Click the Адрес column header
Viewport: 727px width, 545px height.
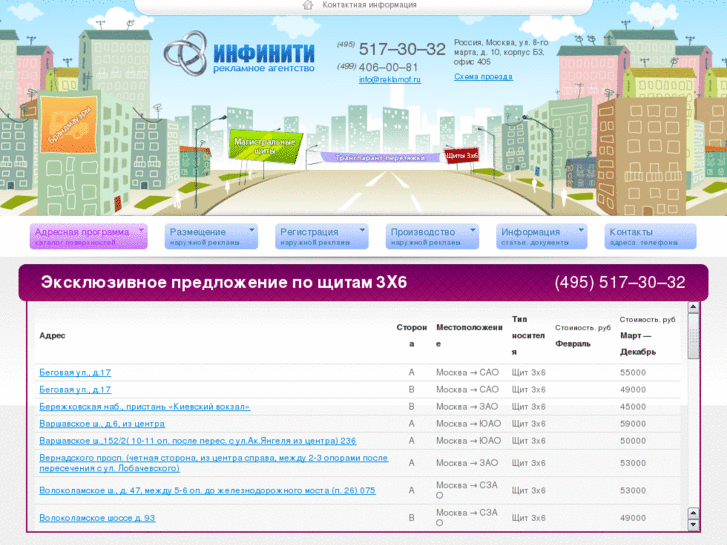pyautogui.click(x=52, y=335)
